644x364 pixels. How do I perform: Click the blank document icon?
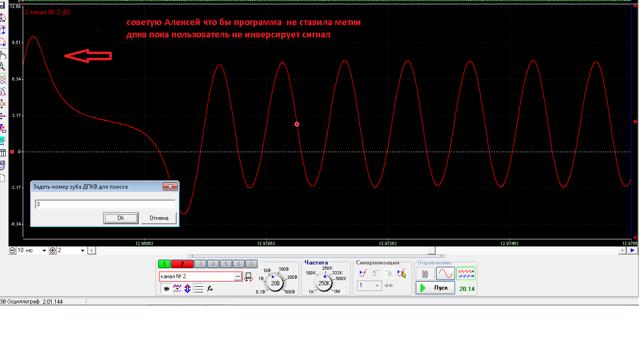click(x=2, y=178)
